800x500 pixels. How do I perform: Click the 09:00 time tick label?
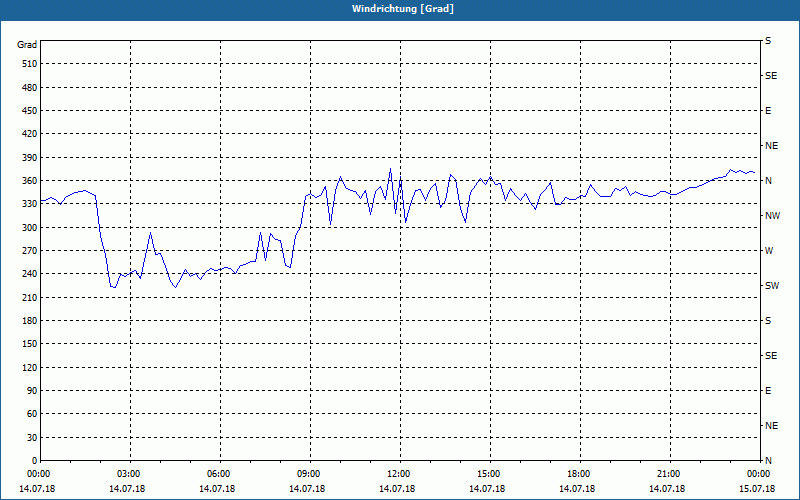point(309,474)
